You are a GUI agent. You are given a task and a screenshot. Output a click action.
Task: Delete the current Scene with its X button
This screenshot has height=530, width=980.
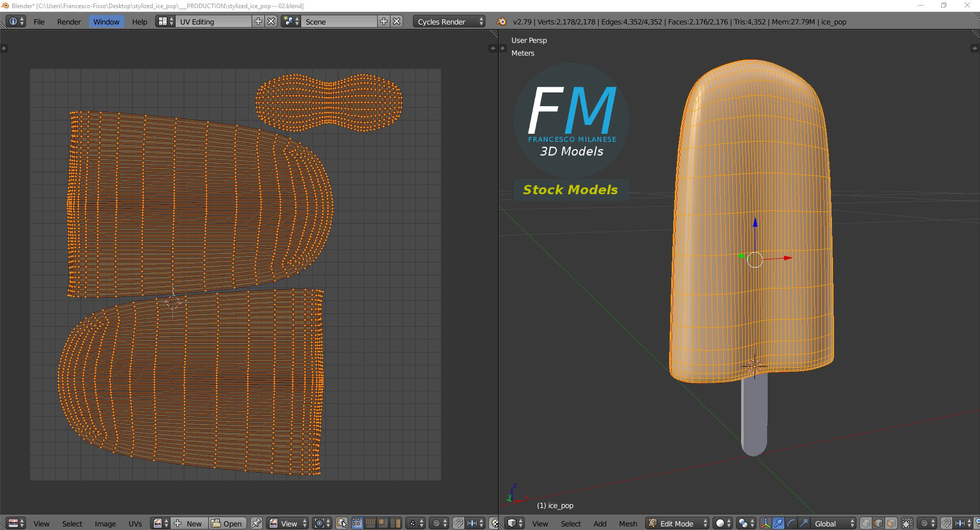tap(397, 21)
